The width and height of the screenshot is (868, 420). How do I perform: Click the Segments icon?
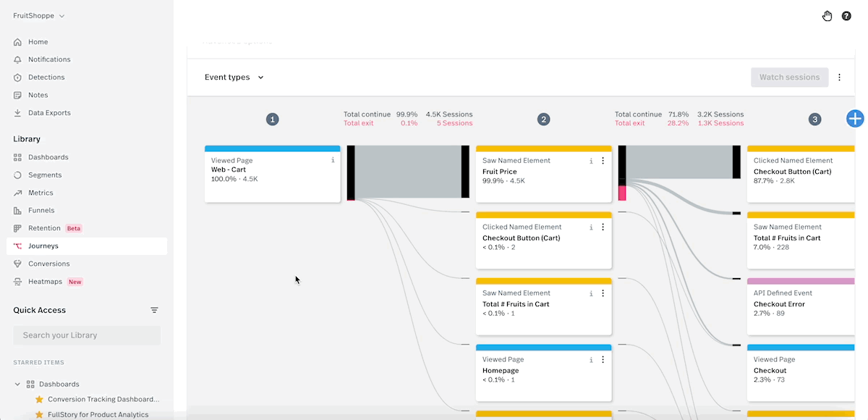pyautogui.click(x=18, y=175)
